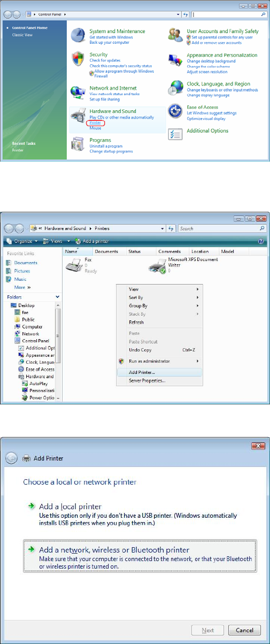
Task: Open Pictures in Favorite Links
Action: click(x=23, y=271)
